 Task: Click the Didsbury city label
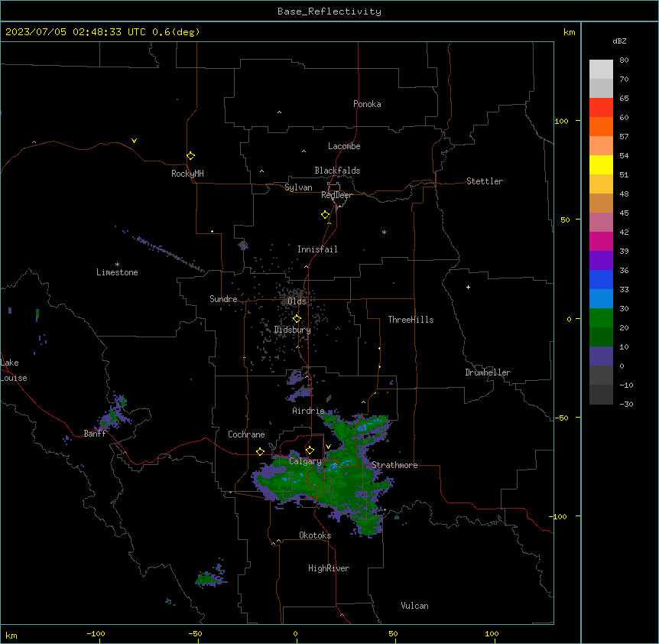click(292, 330)
